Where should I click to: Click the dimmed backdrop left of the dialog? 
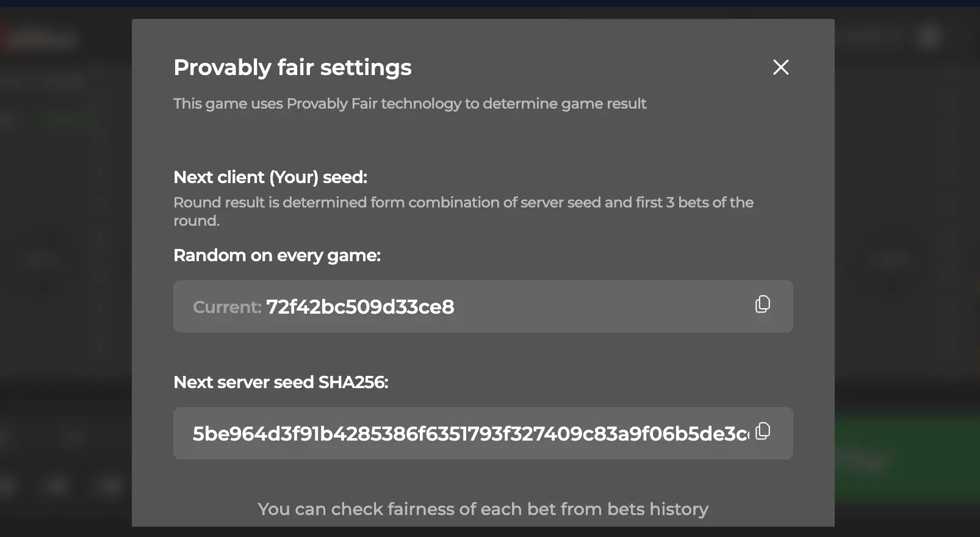61,275
